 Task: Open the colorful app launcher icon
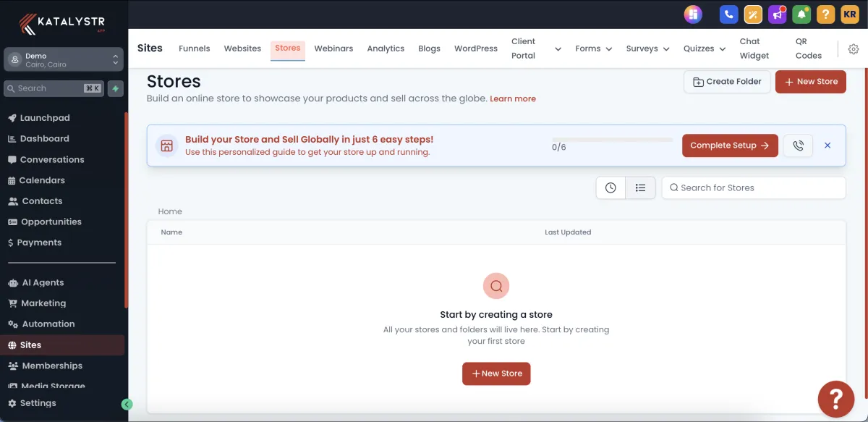(x=693, y=14)
